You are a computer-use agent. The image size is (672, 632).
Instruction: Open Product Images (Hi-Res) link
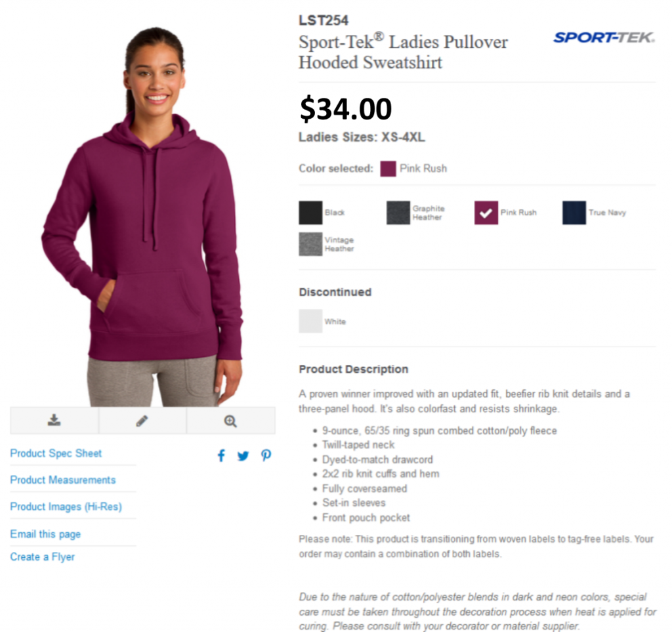tap(66, 507)
